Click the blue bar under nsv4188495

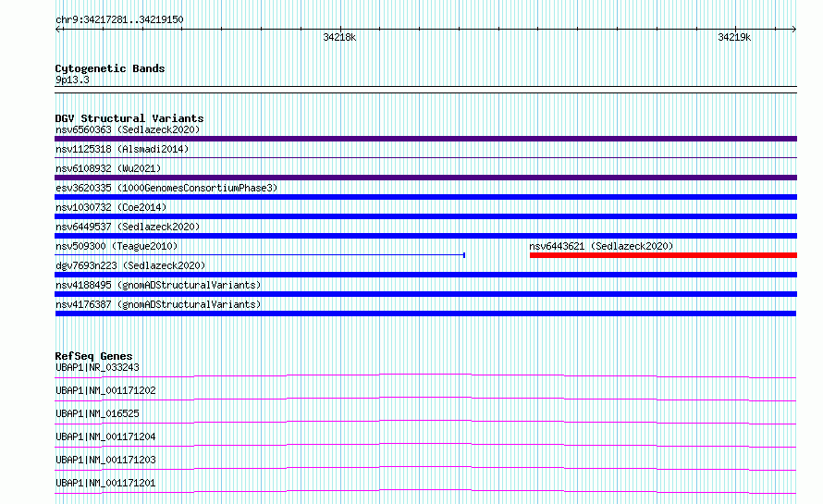[425, 294]
